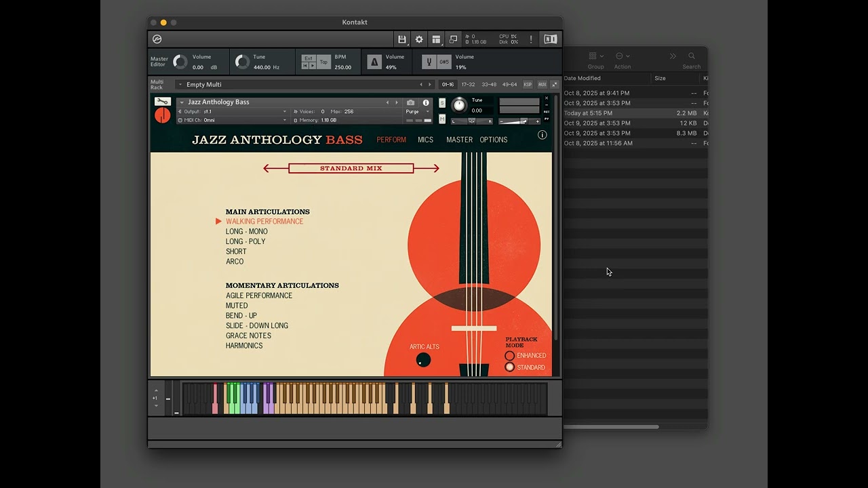868x488 pixels.
Task: Select rack page 01-16
Action: tap(448, 85)
